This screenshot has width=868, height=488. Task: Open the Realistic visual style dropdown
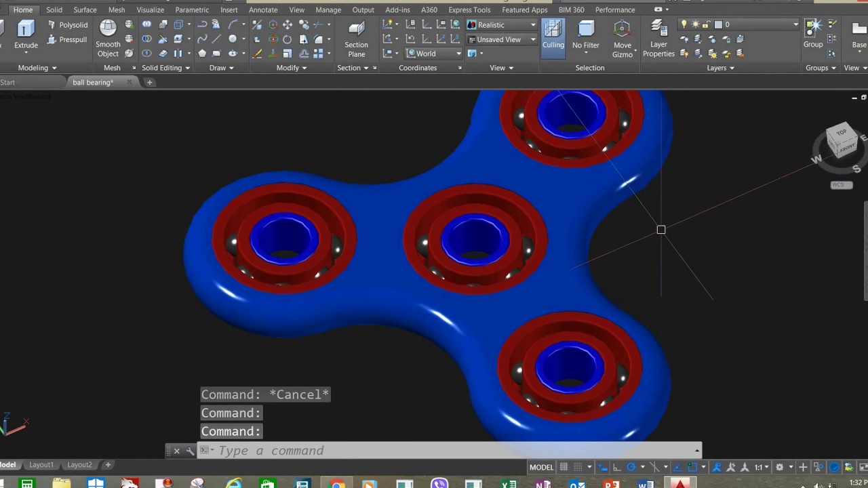coord(502,25)
